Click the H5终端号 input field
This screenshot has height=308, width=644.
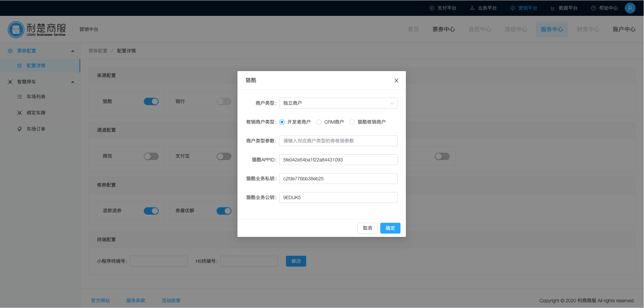click(249, 261)
